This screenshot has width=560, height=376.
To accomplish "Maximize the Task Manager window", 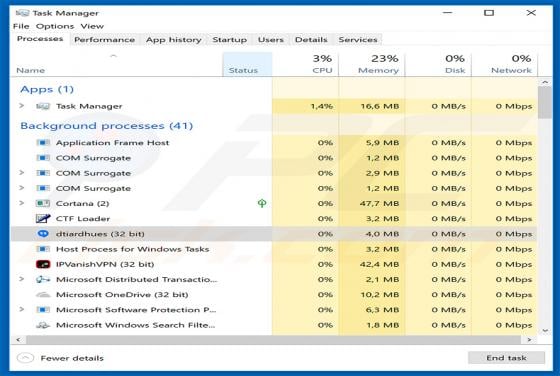I will (x=489, y=13).
